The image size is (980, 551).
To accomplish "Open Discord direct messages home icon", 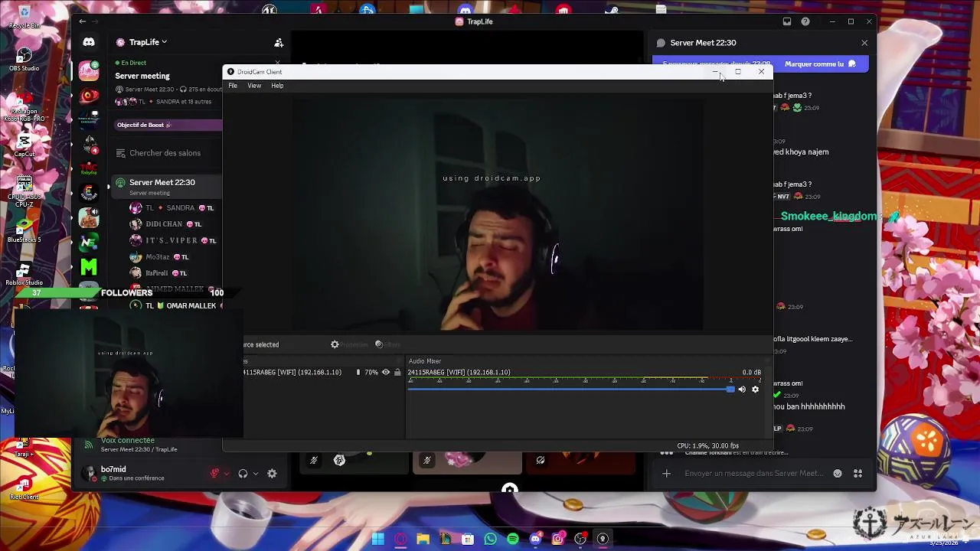I will pyautogui.click(x=89, y=43).
